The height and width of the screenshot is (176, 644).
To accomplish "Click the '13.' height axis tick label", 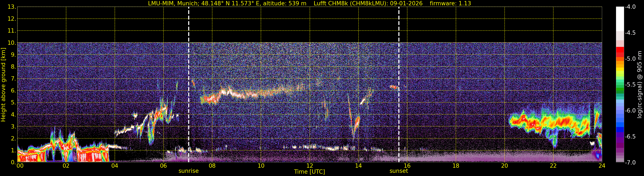I will pyautogui.click(x=12, y=7).
